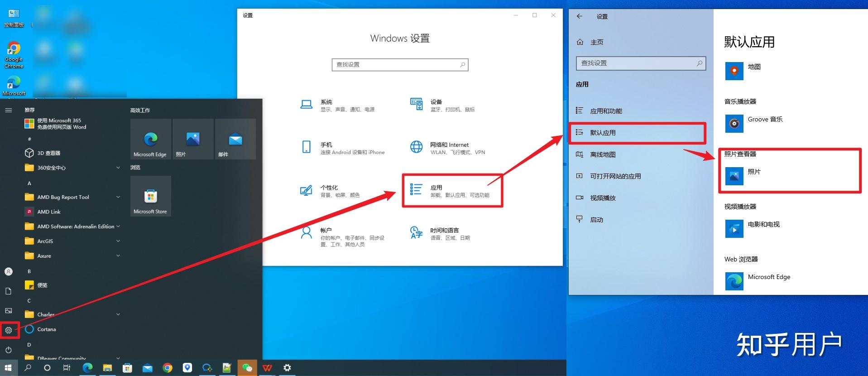Select 默认应用 in settings sidebar
The image size is (868, 376).
[x=641, y=133]
